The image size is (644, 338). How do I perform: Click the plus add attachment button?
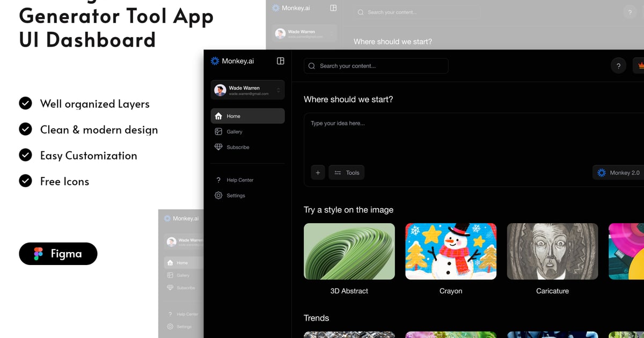point(318,173)
